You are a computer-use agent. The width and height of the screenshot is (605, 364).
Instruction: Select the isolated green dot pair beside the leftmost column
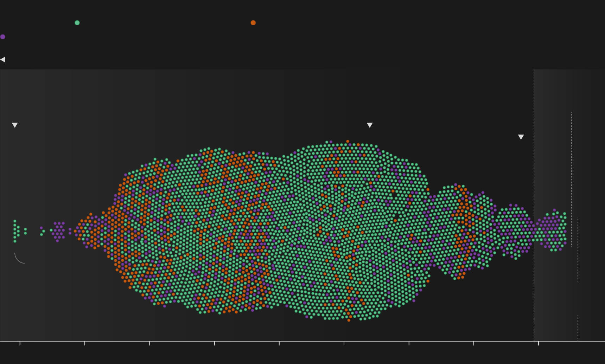coord(25,231)
